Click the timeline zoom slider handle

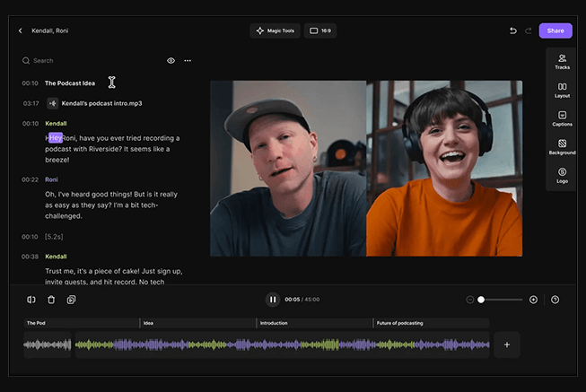tap(481, 300)
